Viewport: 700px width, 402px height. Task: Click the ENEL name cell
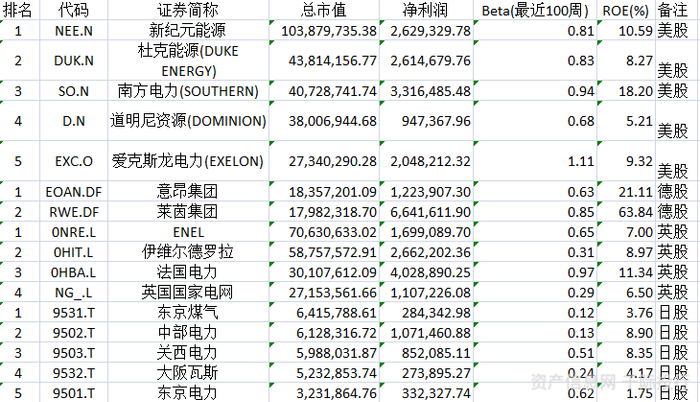pyautogui.click(x=188, y=231)
